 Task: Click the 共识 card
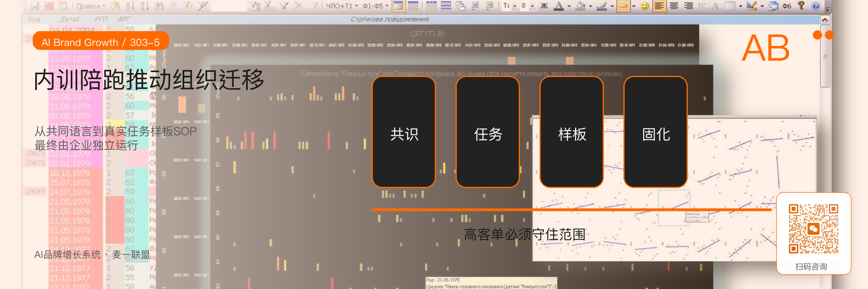pos(404,132)
